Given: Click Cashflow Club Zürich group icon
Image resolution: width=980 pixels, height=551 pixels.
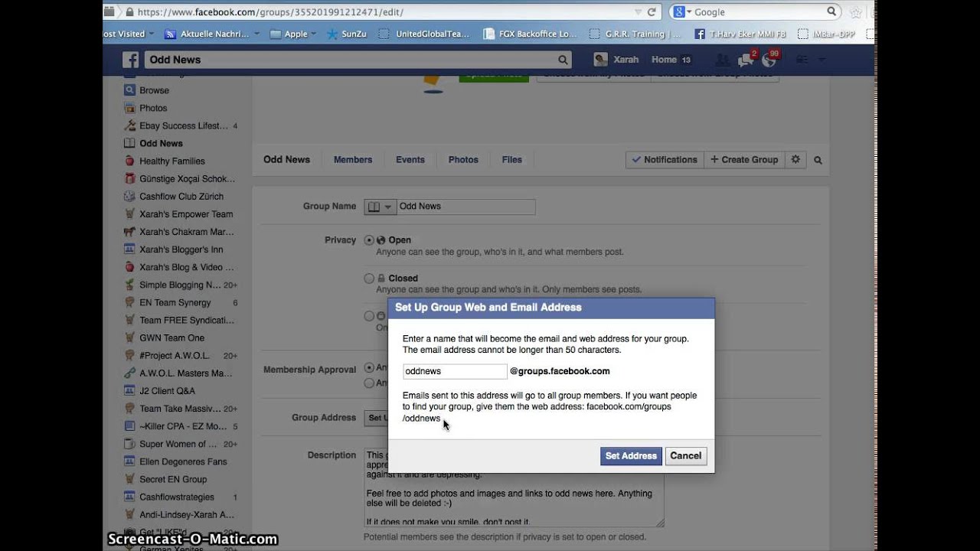Looking at the screenshot, I should [129, 196].
